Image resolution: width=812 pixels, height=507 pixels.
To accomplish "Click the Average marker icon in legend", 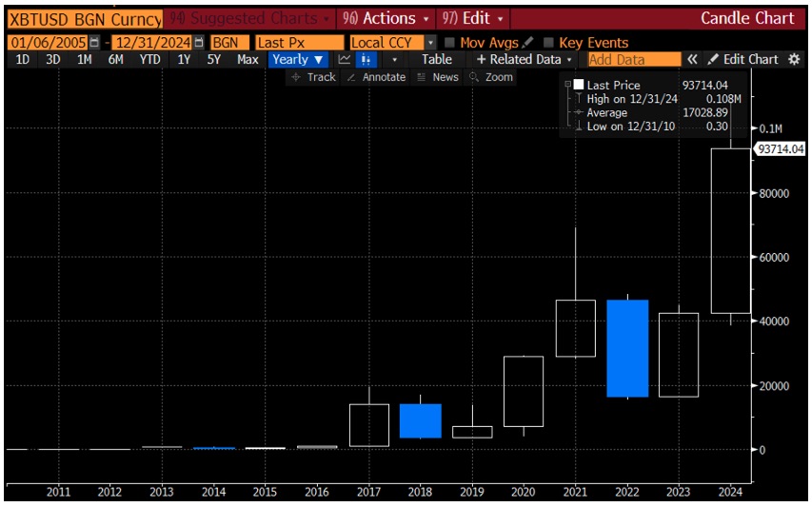I will pos(579,112).
